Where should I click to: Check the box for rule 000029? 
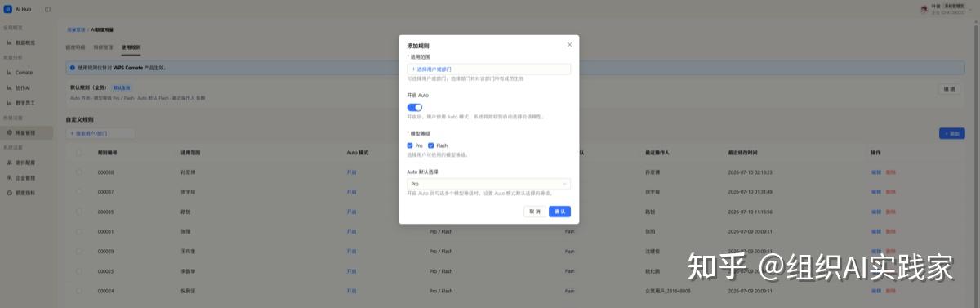[79, 251]
